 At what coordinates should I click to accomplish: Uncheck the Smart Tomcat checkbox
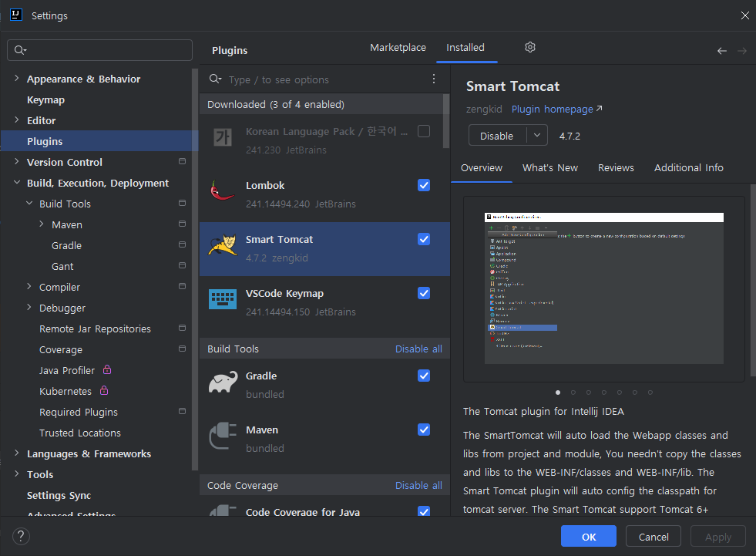[424, 239]
